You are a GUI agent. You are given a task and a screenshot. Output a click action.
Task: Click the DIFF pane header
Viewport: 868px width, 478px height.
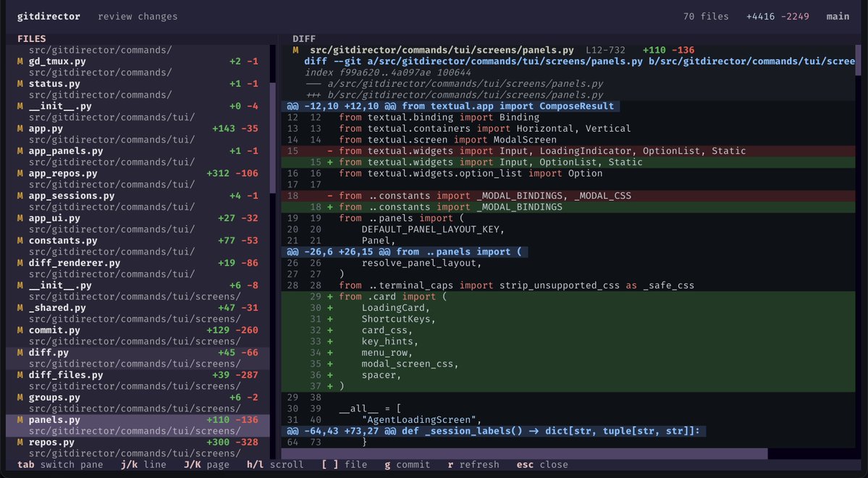tap(304, 39)
